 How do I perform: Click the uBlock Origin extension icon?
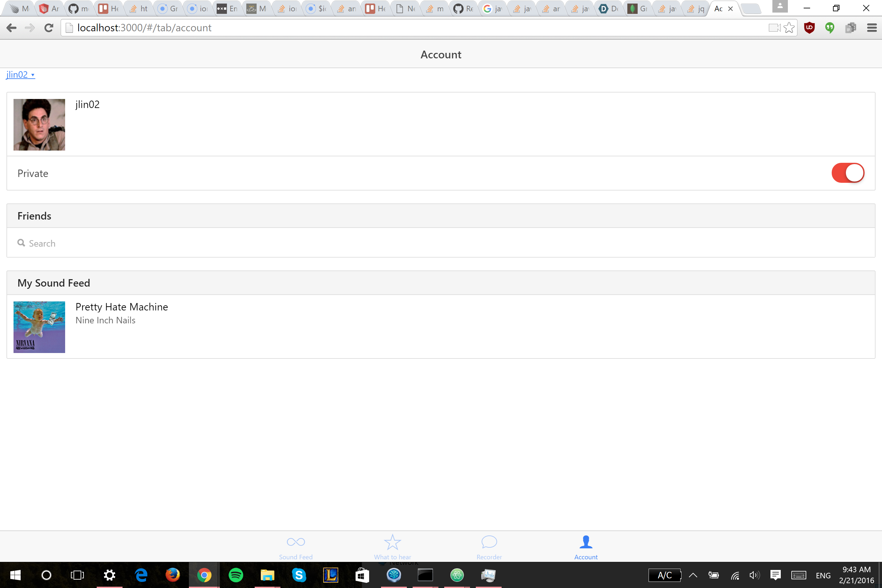(809, 28)
